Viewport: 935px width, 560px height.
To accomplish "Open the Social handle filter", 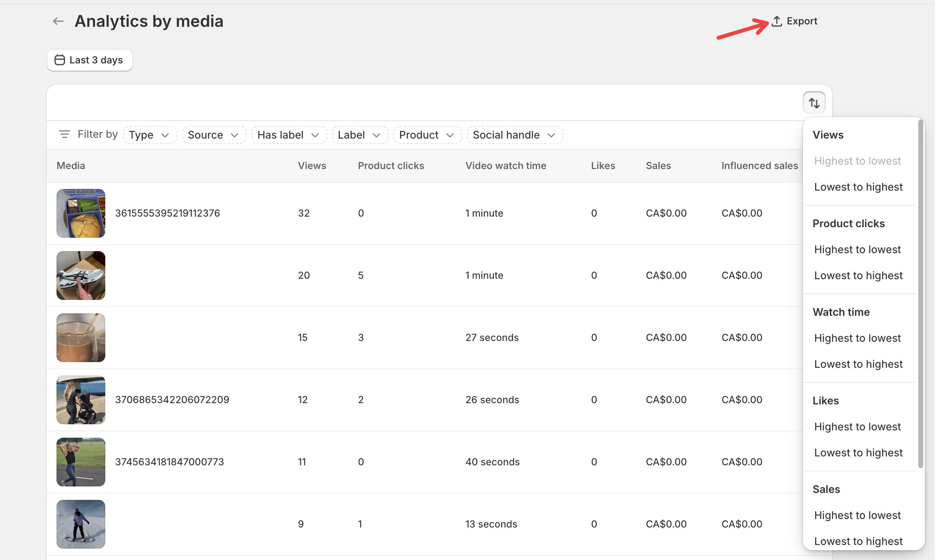I will [515, 135].
